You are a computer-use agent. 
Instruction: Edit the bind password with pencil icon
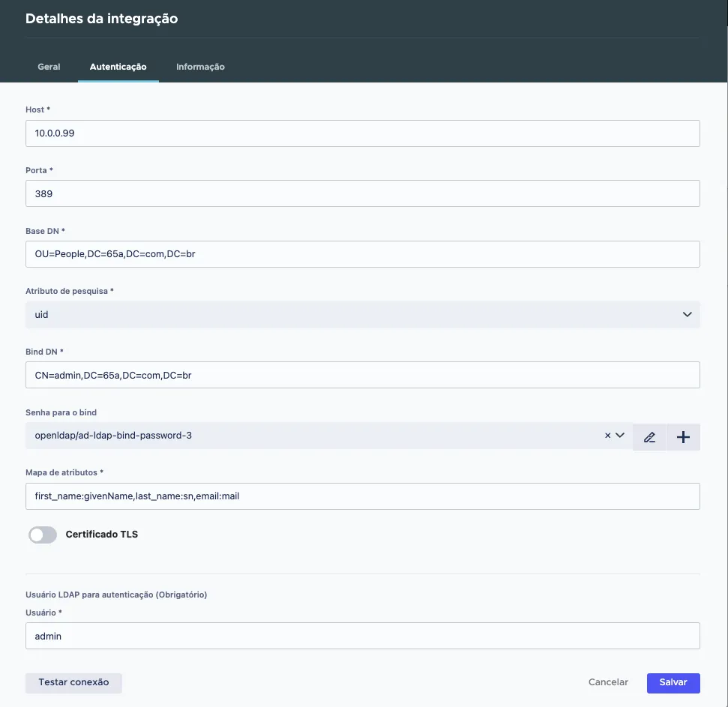pos(649,437)
